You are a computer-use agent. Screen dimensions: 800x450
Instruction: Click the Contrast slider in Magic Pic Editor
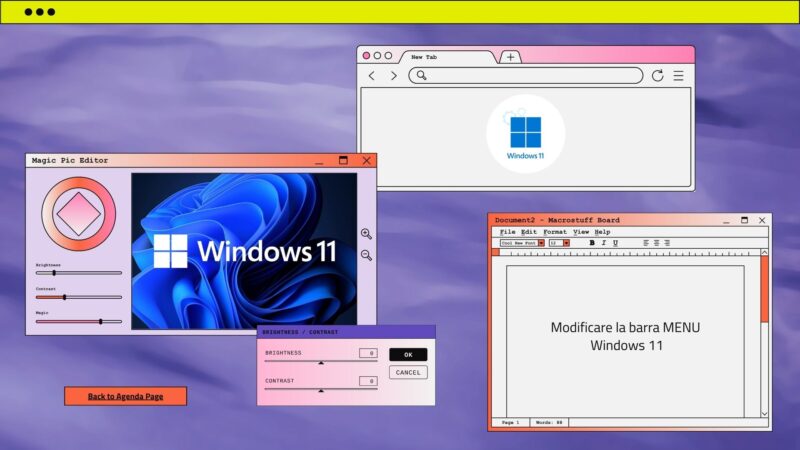pos(79,297)
